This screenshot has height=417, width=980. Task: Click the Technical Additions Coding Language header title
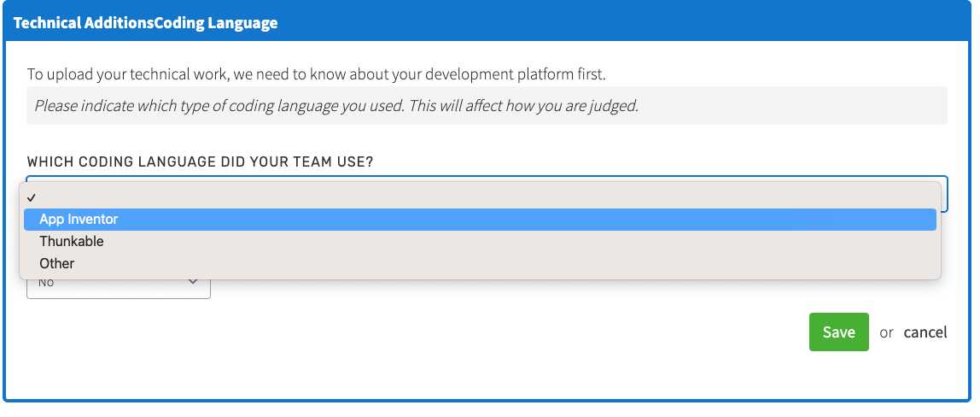click(x=145, y=23)
